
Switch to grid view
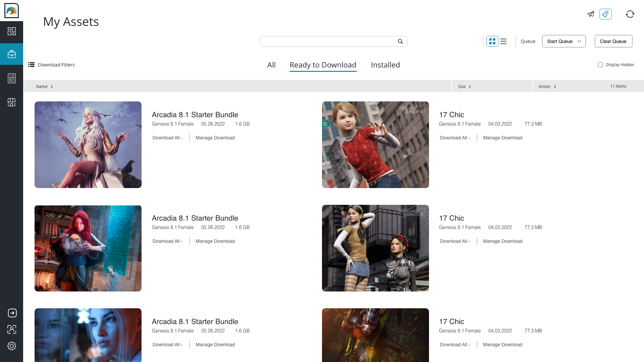(x=492, y=41)
